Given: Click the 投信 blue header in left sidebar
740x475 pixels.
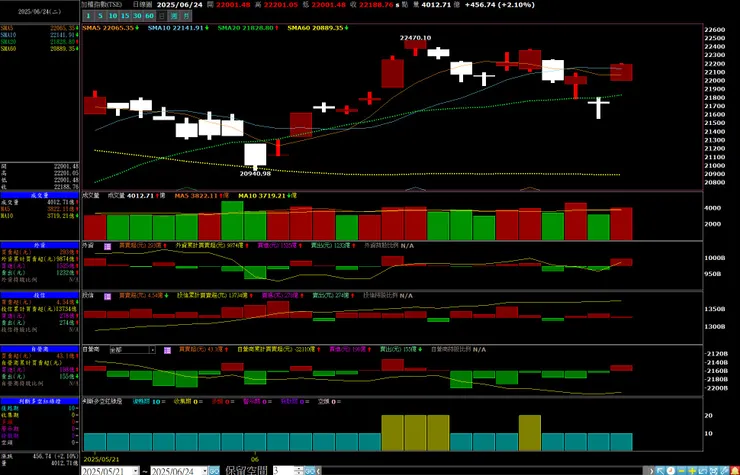Looking at the screenshot, I should [40, 295].
